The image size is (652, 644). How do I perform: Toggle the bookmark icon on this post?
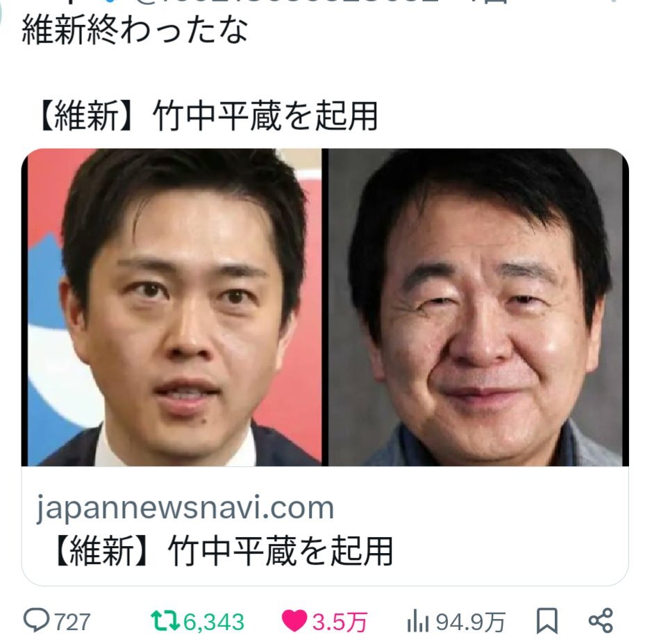[x=546, y=620]
